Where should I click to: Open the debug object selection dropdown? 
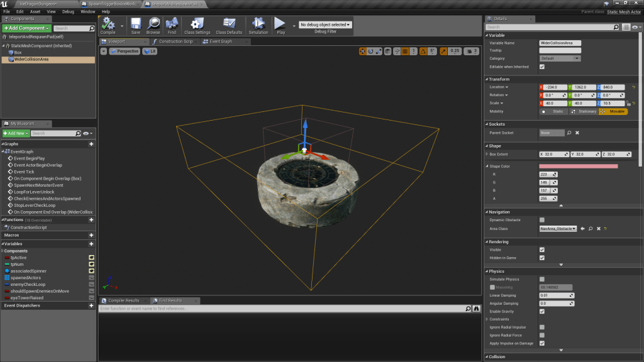click(325, 25)
